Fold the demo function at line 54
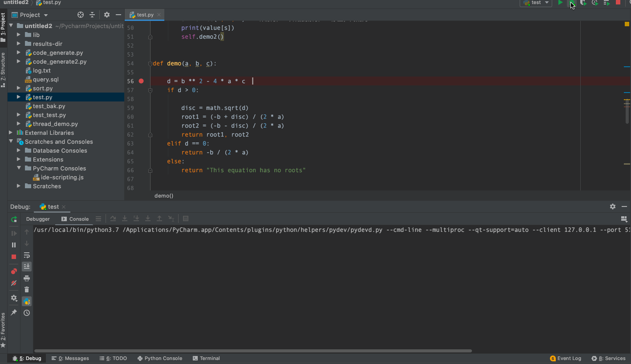This screenshot has width=631, height=364. pos(150,63)
